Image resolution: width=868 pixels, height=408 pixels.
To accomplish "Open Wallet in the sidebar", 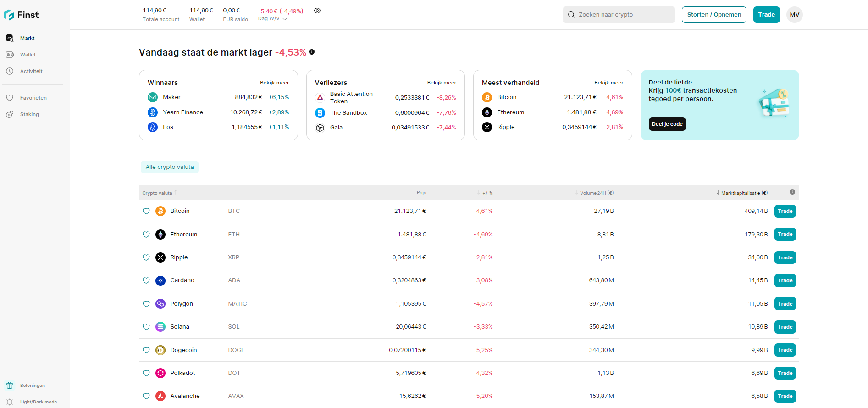I will click(x=28, y=55).
